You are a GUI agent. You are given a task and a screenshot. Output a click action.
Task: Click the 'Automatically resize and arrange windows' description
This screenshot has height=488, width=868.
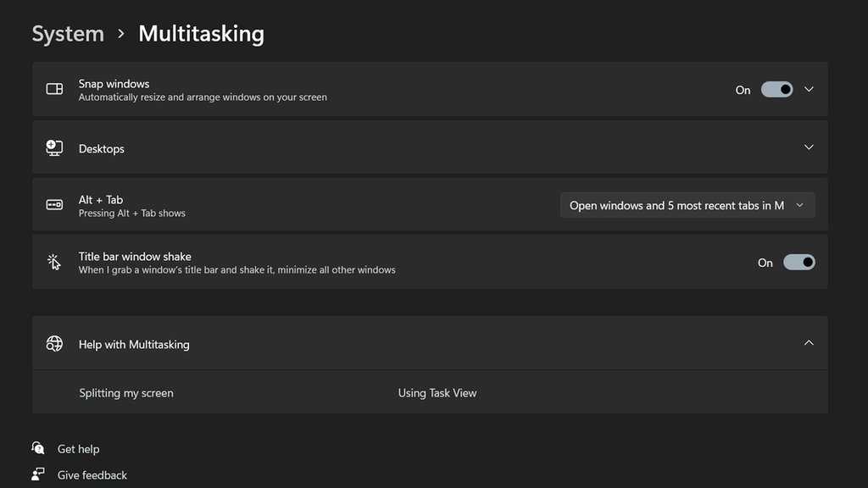tap(203, 97)
